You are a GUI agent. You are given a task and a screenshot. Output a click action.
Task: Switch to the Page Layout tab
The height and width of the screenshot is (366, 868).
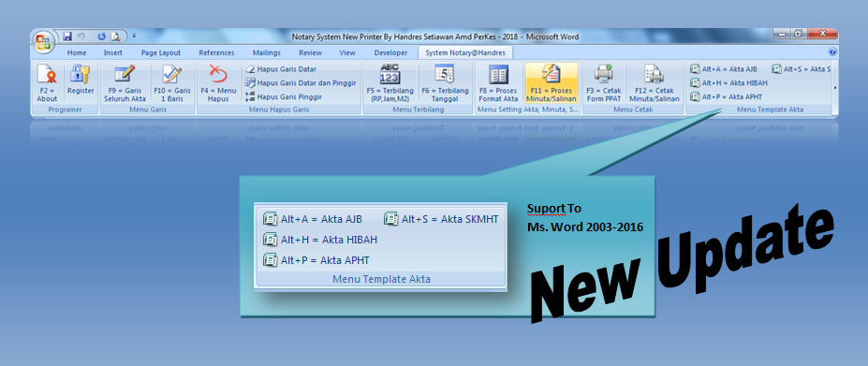(x=160, y=53)
